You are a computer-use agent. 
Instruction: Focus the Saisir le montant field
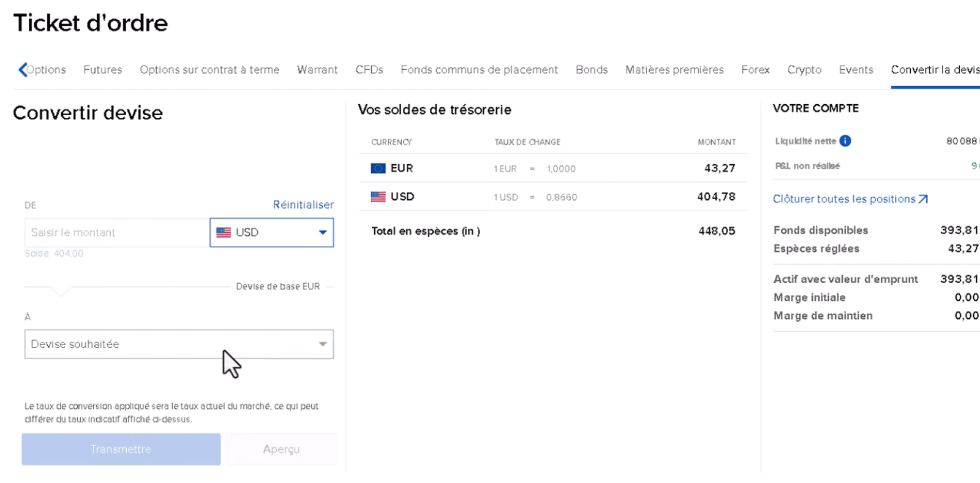click(116, 233)
